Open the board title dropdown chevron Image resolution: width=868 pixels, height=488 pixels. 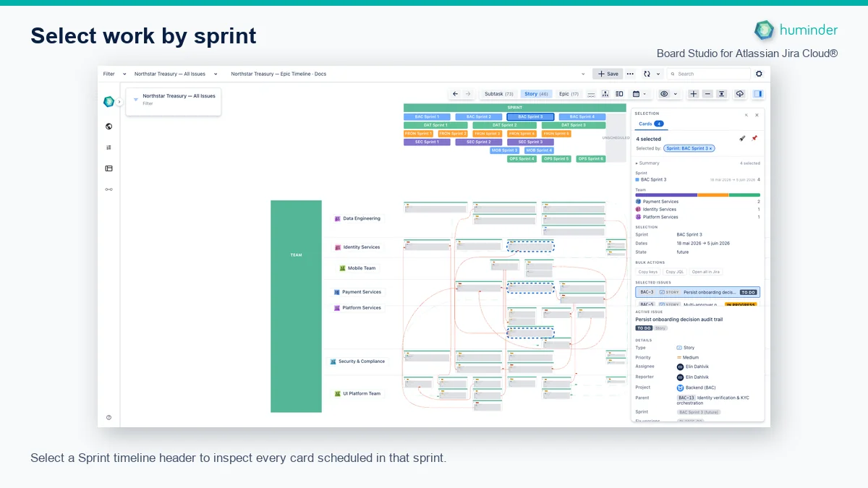click(x=583, y=74)
